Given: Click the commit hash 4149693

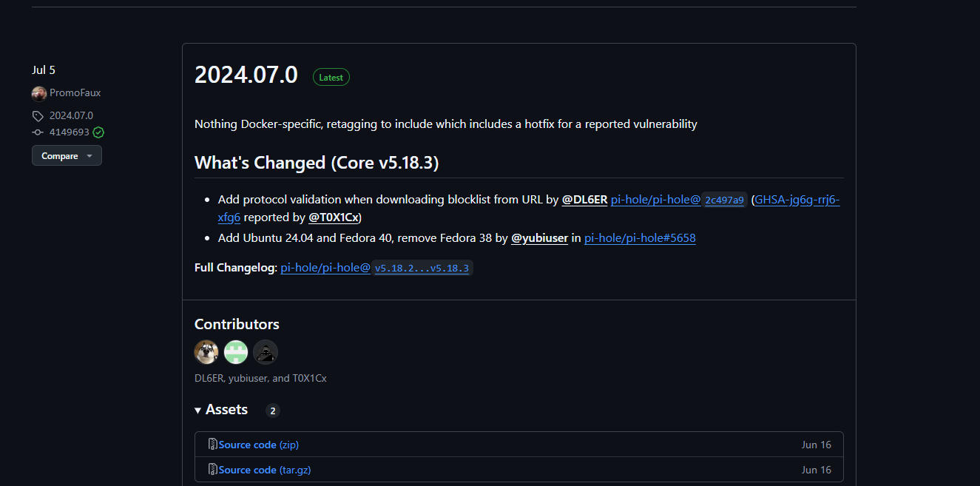Looking at the screenshot, I should (x=70, y=132).
